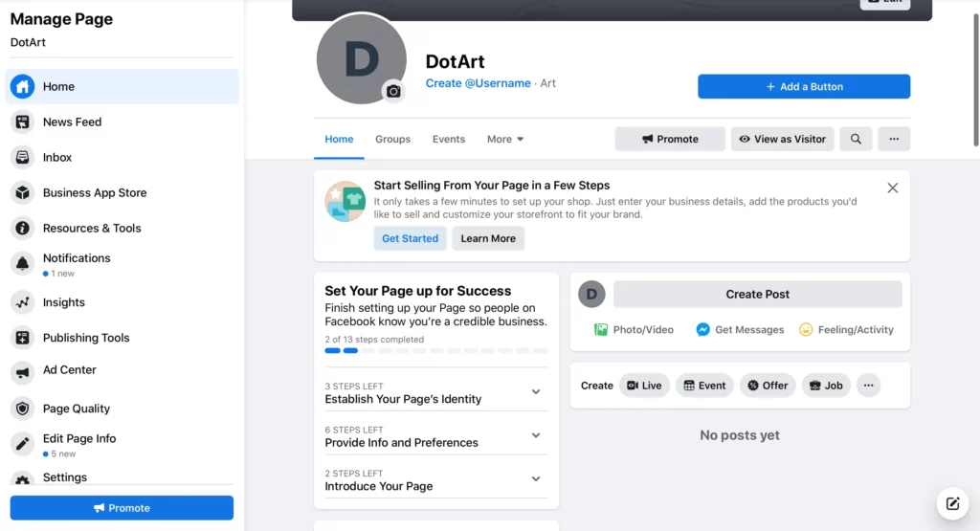Open the More dropdown tab
This screenshot has height=531, width=980.
(x=505, y=139)
